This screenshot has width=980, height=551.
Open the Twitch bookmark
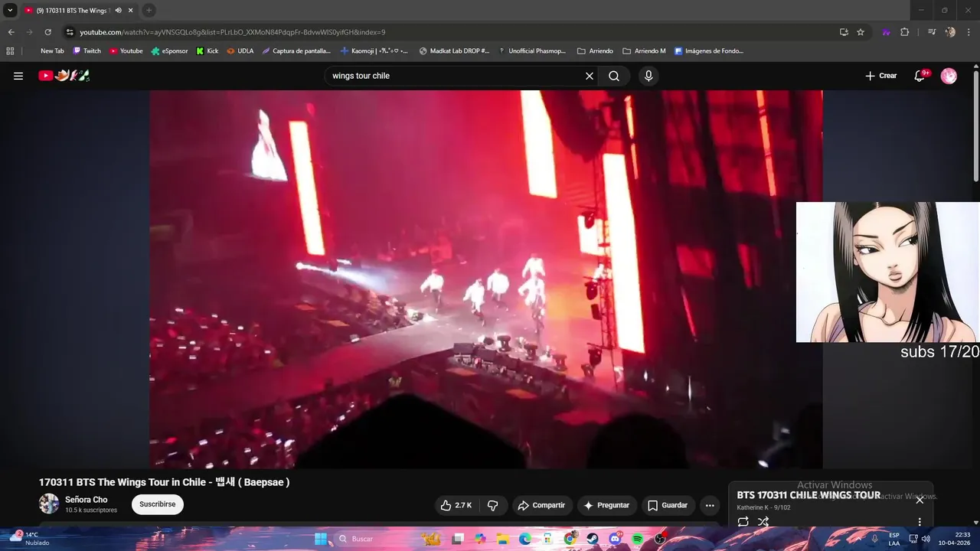(x=87, y=51)
